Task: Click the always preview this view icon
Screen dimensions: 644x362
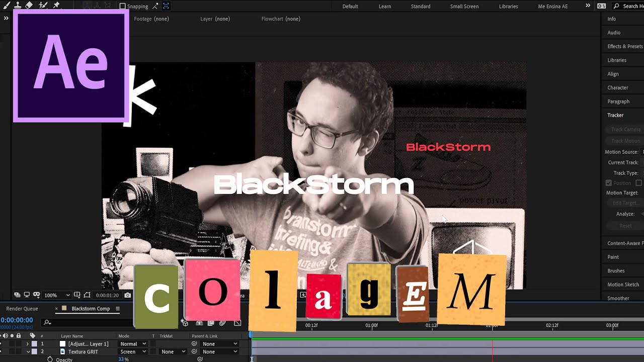Action: [17, 295]
